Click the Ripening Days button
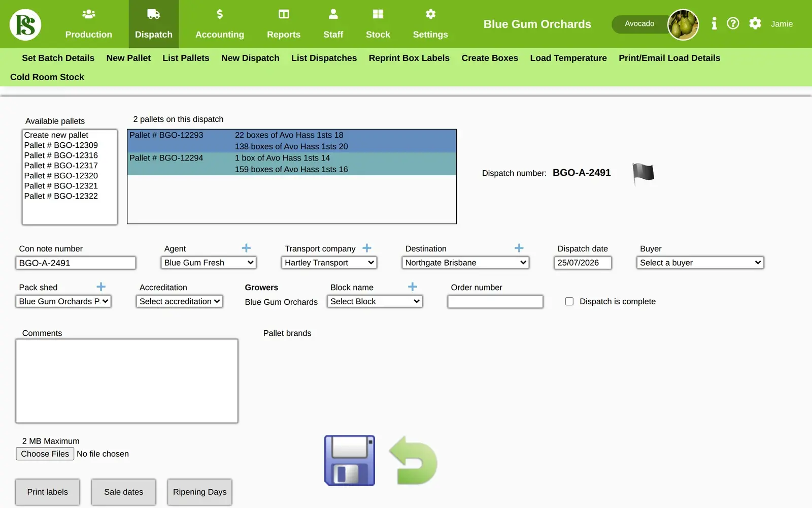Image resolution: width=812 pixels, height=508 pixels. (x=199, y=492)
